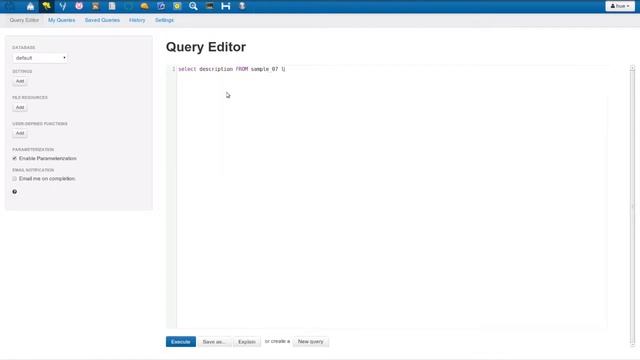This screenshot has width=640, height=360.
Task: Click the pink round icon in top bar
Action: click(79, 6)
